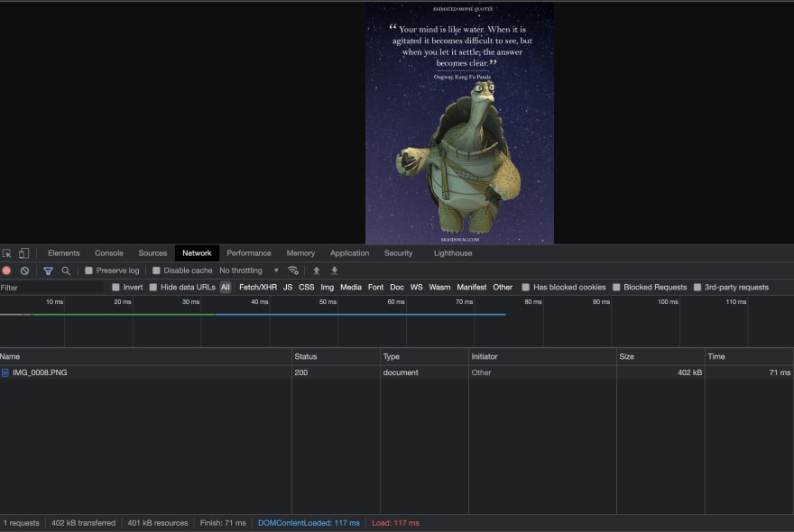
Task: Filter requests by Manifest
Action: 471,287
